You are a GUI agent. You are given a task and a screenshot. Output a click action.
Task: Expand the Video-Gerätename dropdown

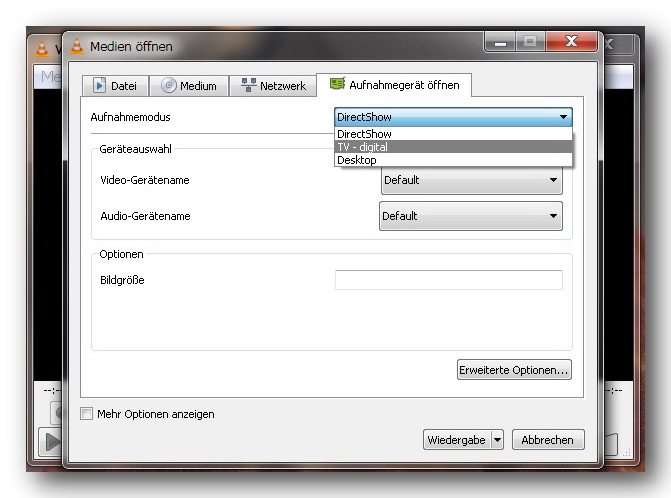472,180
